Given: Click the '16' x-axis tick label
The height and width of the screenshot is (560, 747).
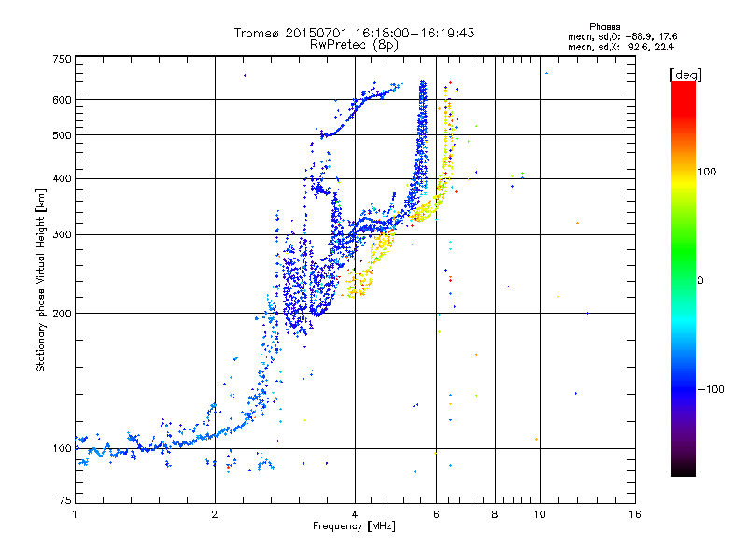Looking at the screenshot, I should [635, 514].
